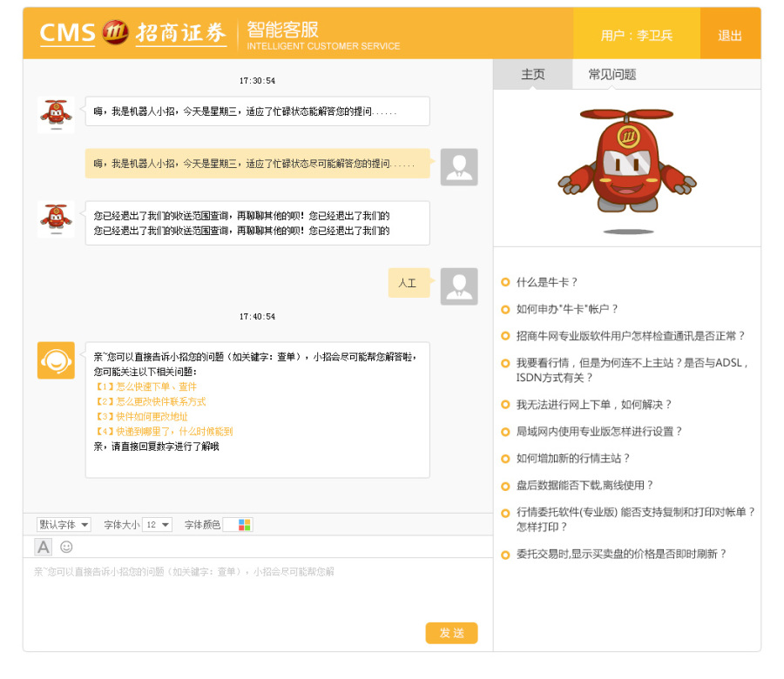The height and width of the screenshot is (679, 784).
Task: Click the robot mascot image on 主页 panel
Action: pyautogui.click(x=627, y=161)
